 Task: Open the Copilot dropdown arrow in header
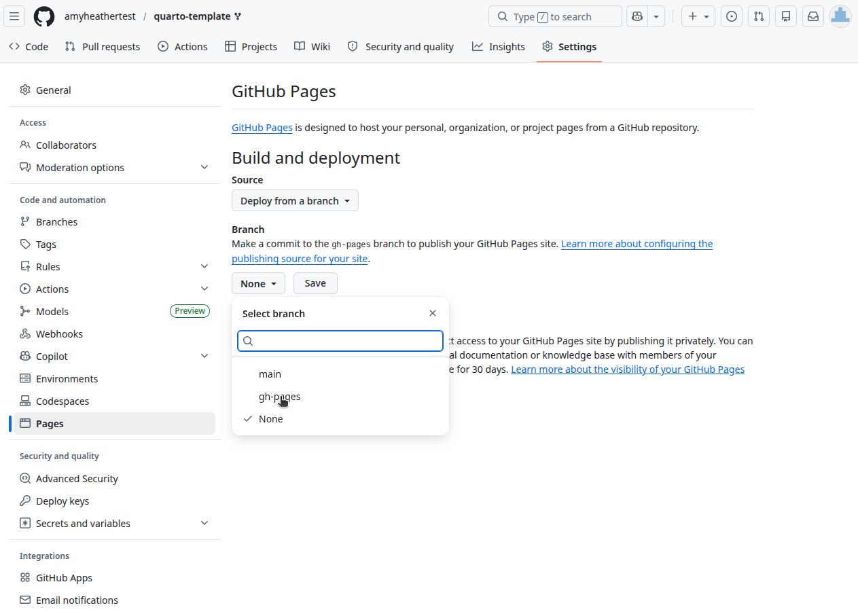656,16
